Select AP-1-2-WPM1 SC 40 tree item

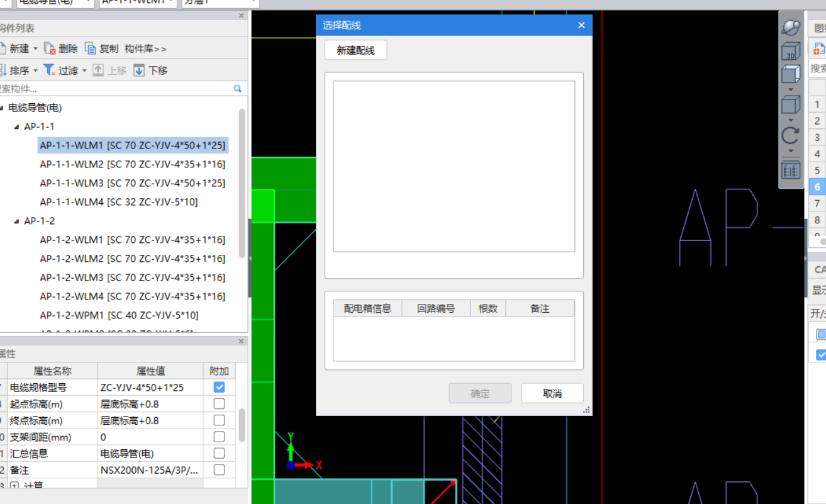(119, 315)
